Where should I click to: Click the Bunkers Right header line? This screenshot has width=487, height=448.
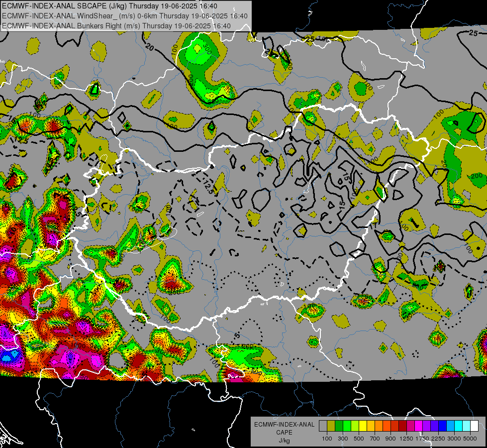point(116,26)
